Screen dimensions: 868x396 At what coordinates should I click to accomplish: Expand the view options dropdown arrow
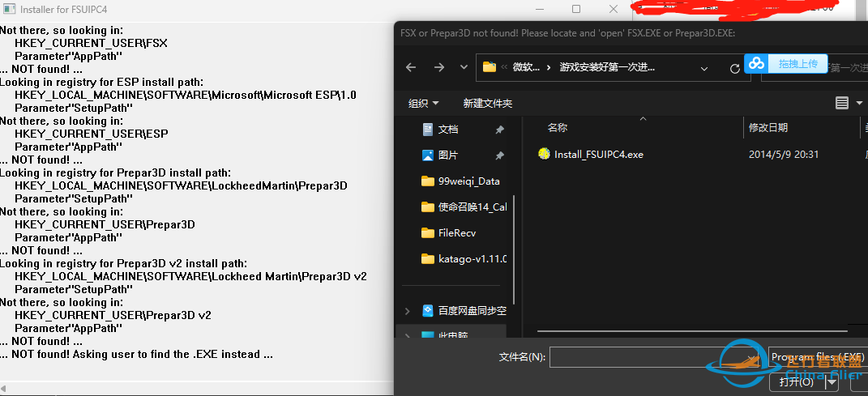859,103
